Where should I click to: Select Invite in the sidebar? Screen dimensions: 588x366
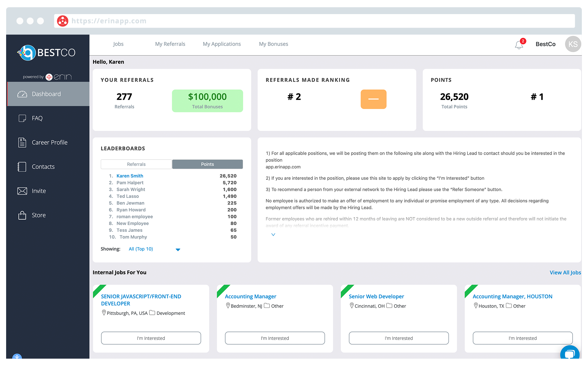[48, 191]
